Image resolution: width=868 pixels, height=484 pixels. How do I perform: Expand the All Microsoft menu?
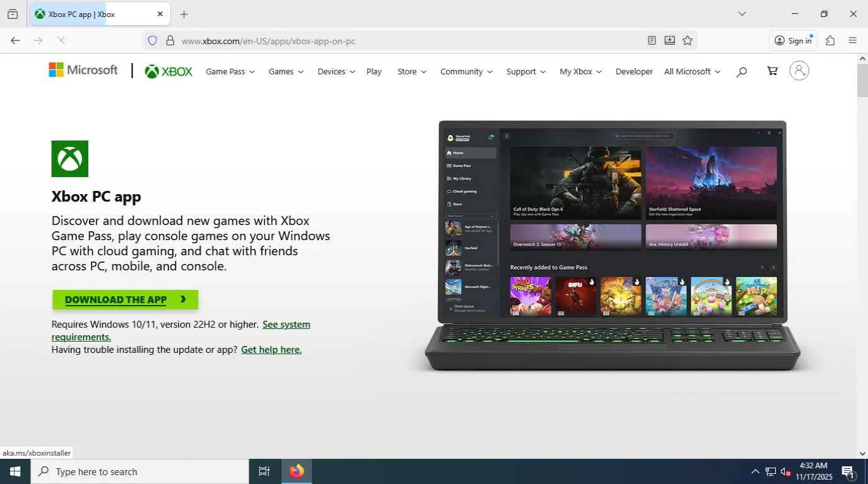click(692, 71)
